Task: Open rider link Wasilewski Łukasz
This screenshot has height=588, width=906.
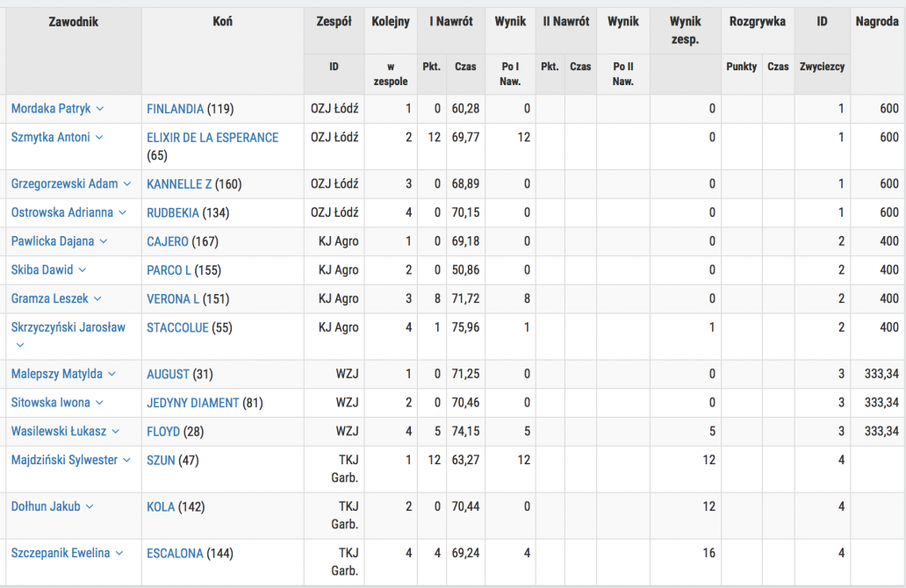Action: point(59,432)
